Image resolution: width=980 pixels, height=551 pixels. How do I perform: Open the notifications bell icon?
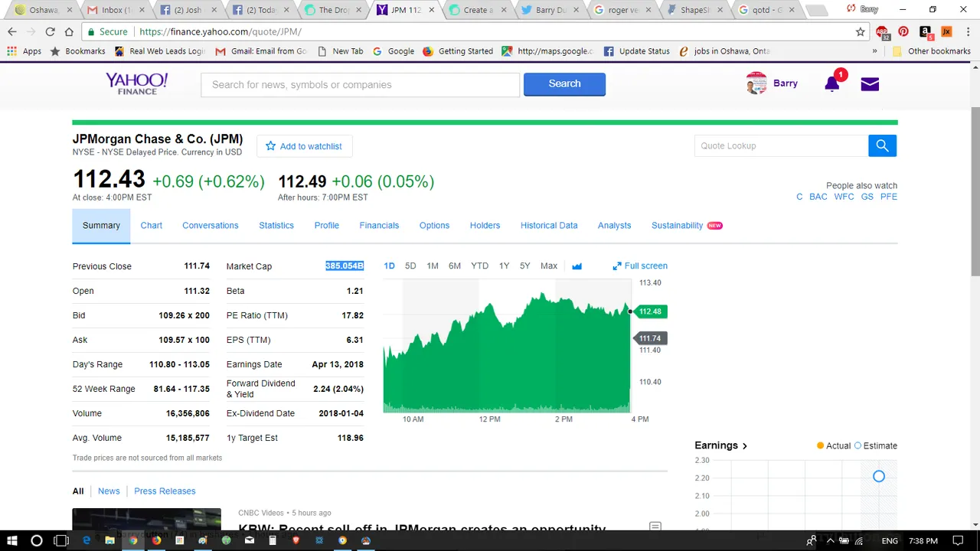pyautogui.click(x=832, y=84)
